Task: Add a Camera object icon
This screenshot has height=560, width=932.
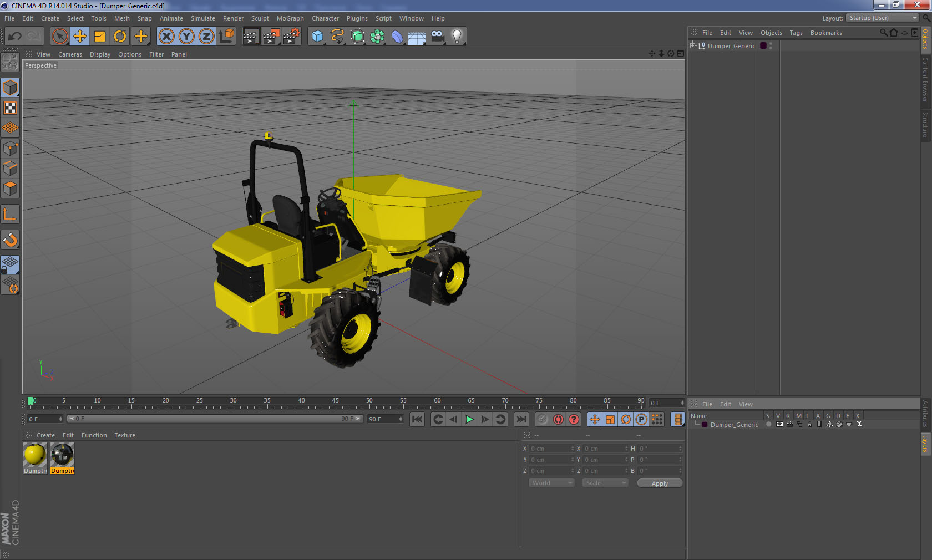Action: (437, 37)
